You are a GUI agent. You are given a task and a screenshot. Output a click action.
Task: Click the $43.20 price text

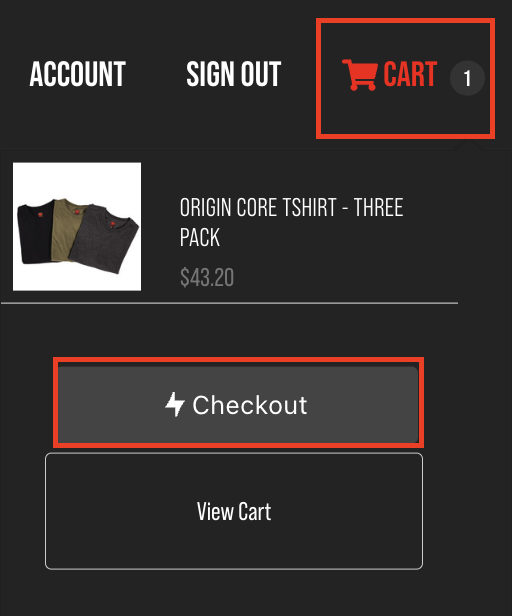(x=207, y=277)
